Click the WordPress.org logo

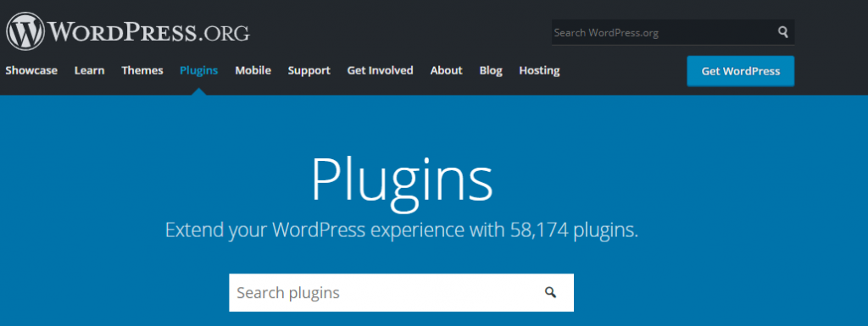tap(129, 32)
